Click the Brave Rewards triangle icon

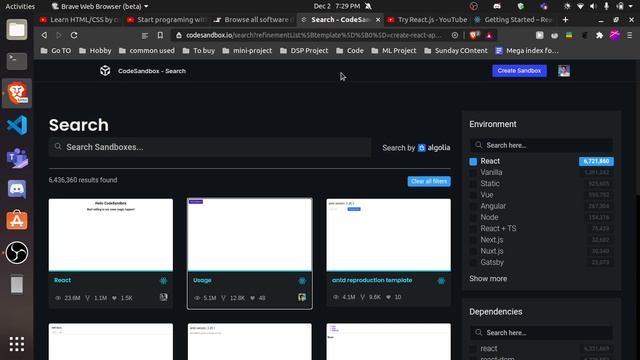click(489, 36)
